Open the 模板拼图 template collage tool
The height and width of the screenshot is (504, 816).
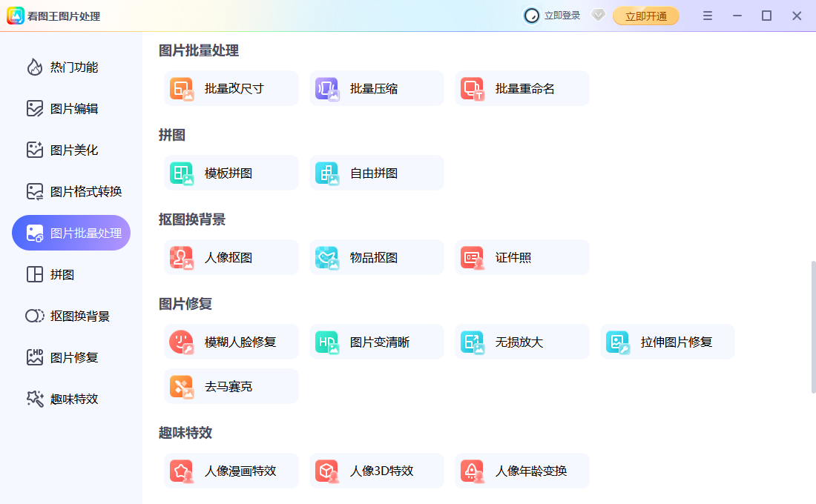231,172
